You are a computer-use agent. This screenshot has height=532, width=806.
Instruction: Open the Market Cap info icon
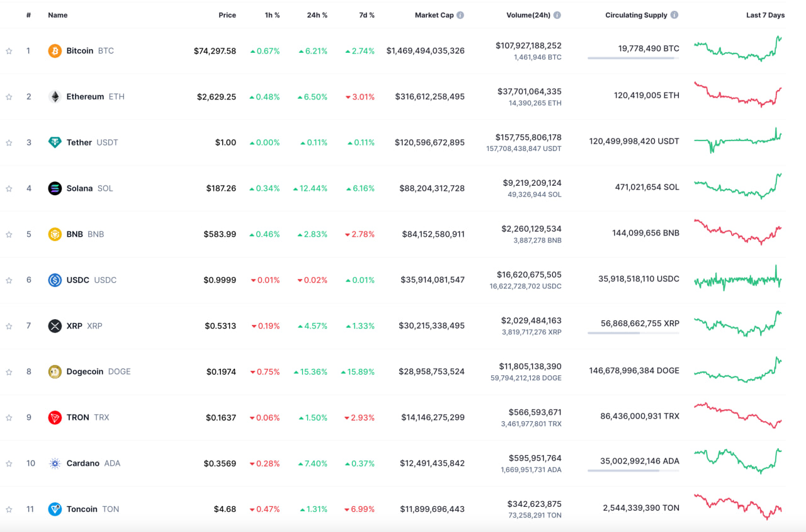(460, 15)
